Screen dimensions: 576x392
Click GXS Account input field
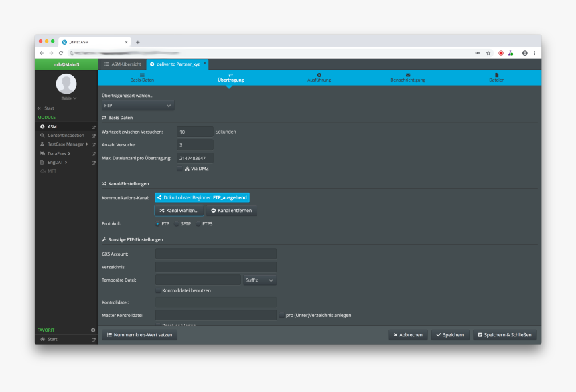[216, 254]
